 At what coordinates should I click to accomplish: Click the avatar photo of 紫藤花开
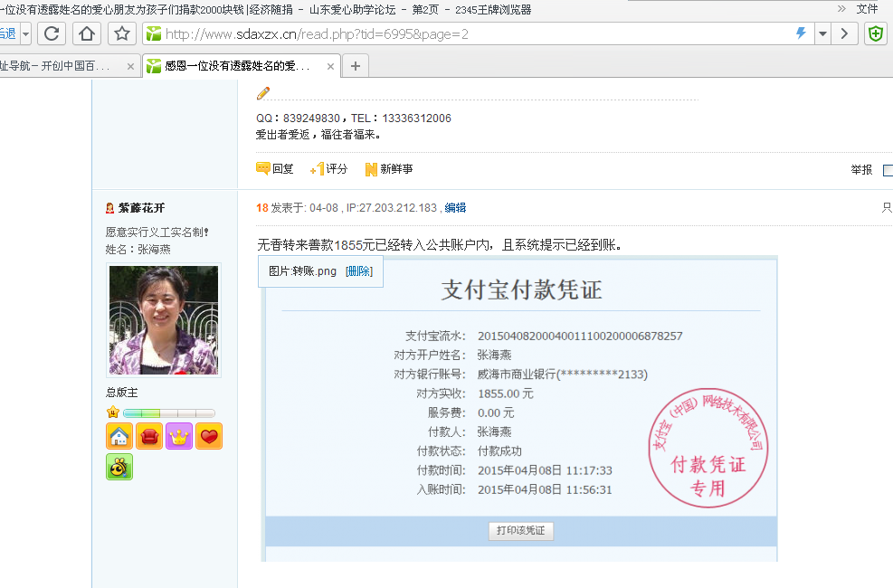click(x=164, y=320)
